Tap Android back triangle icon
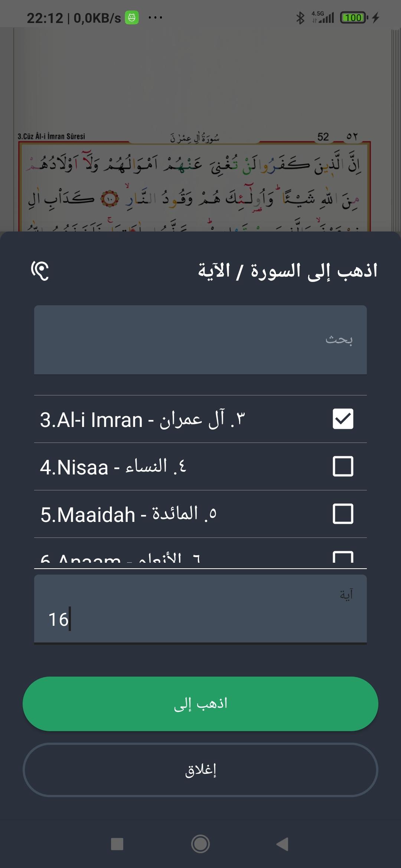This screenshot has height=868, width=401. (283, 844)
